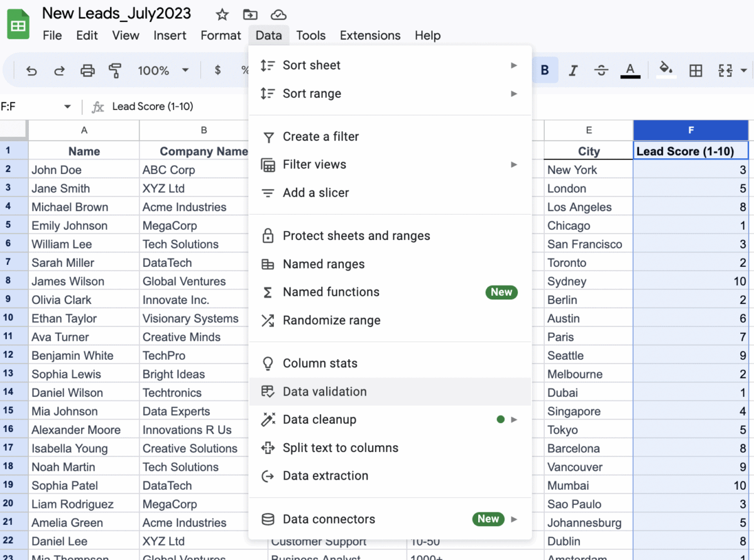Toggle italic formatting

(572, 70)
